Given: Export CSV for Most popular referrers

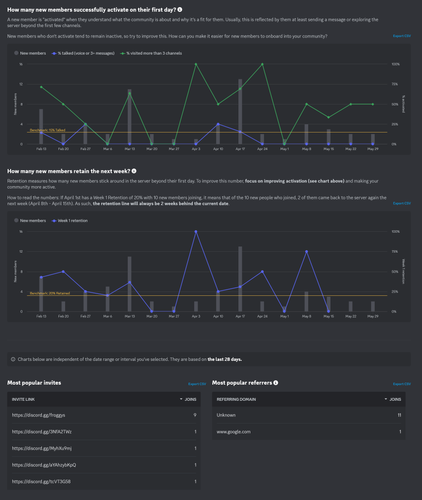Looking at the screenshot, I should coord(402,384).
